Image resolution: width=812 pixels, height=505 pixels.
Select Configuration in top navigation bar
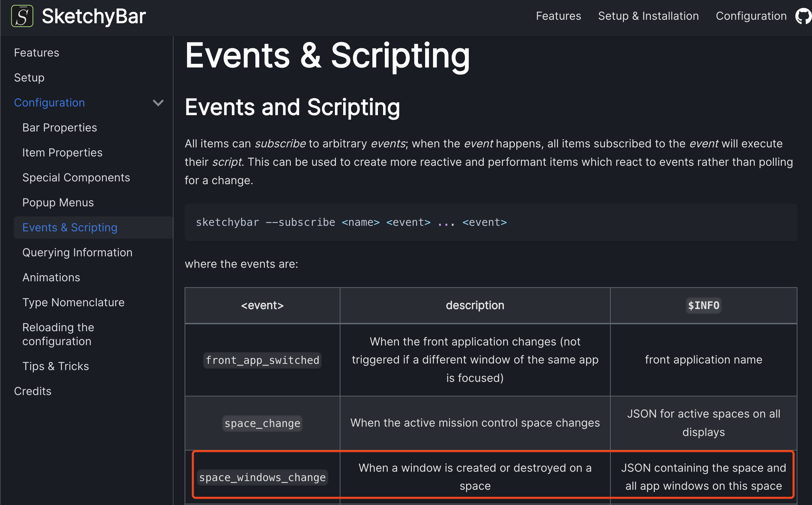[751, 16]
